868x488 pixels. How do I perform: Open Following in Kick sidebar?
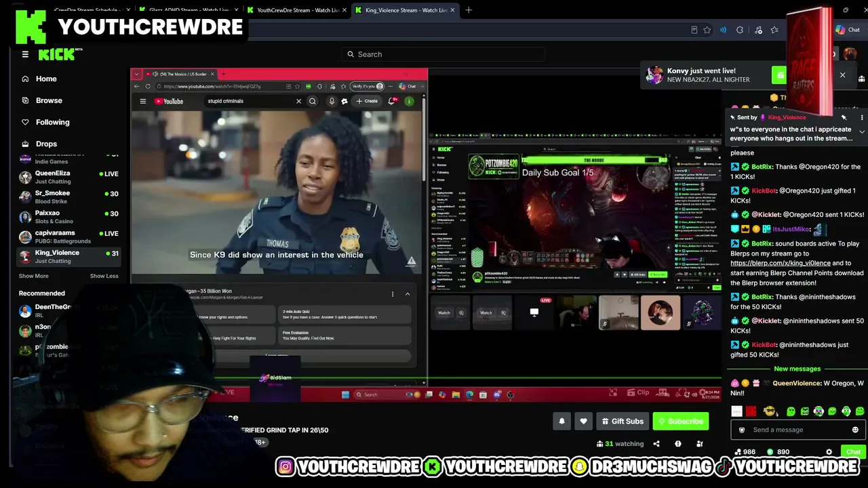pyautogui.click(x=52, y=122)
